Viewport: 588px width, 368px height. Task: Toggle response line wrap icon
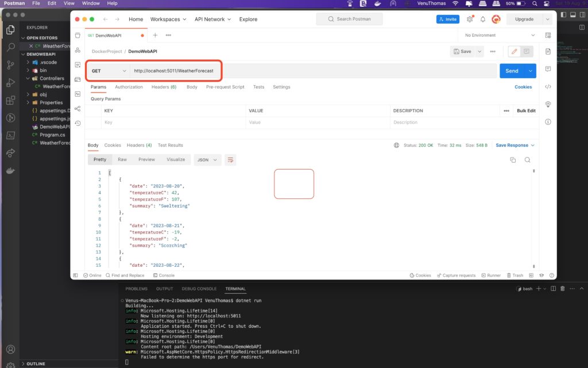[x=230, y=160]
